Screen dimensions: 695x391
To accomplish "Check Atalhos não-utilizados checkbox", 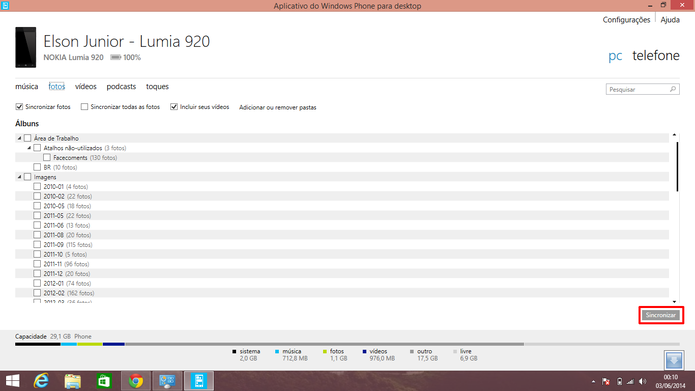I will (x=37, y=148).
